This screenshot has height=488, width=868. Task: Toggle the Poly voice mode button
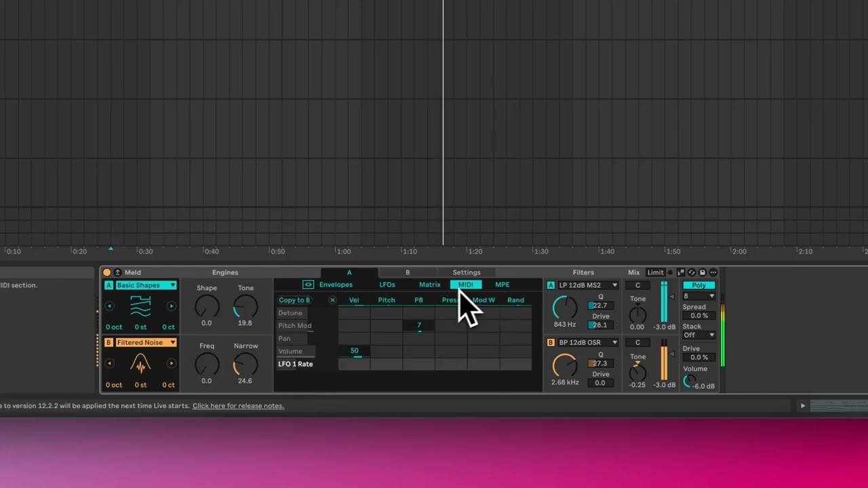point(699,285)
